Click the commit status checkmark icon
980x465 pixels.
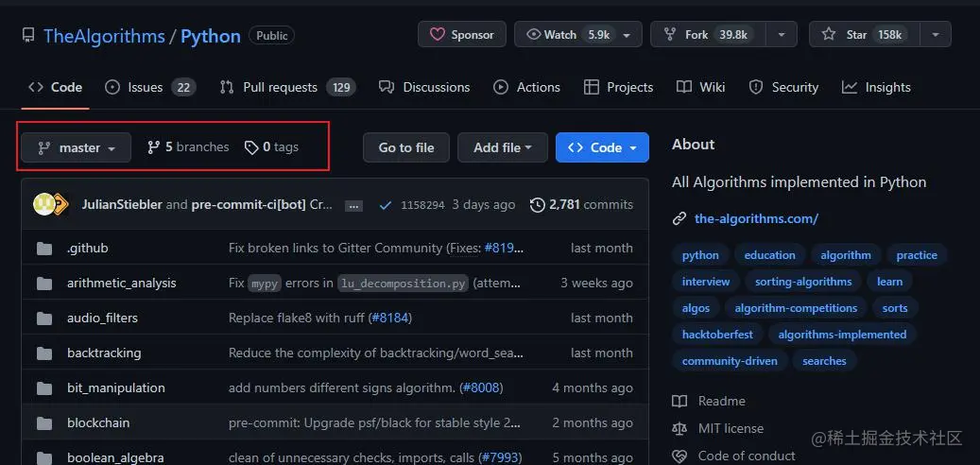[386, 205]
